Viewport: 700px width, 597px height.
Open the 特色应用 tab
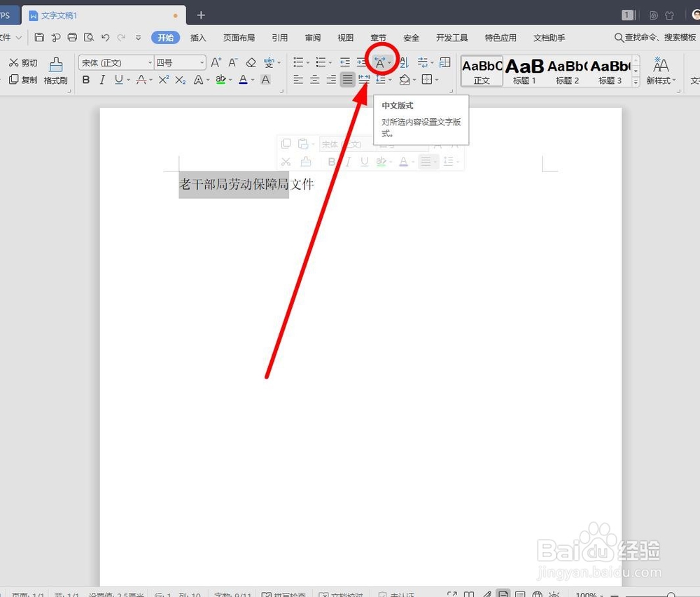(x=500, y=38)
